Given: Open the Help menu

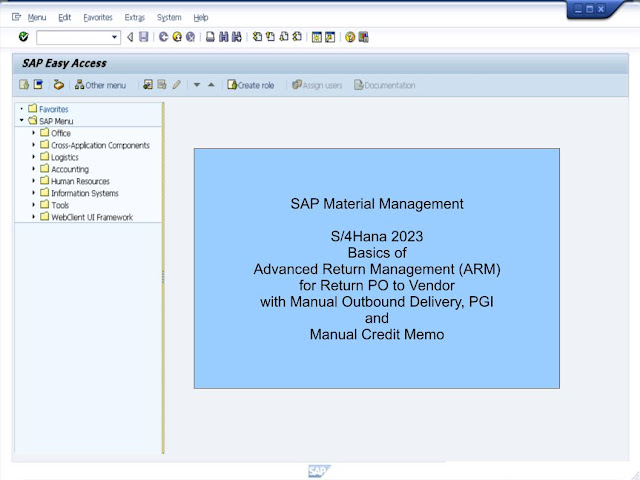Looking at the screenshot, I should (x=201, y=18).
